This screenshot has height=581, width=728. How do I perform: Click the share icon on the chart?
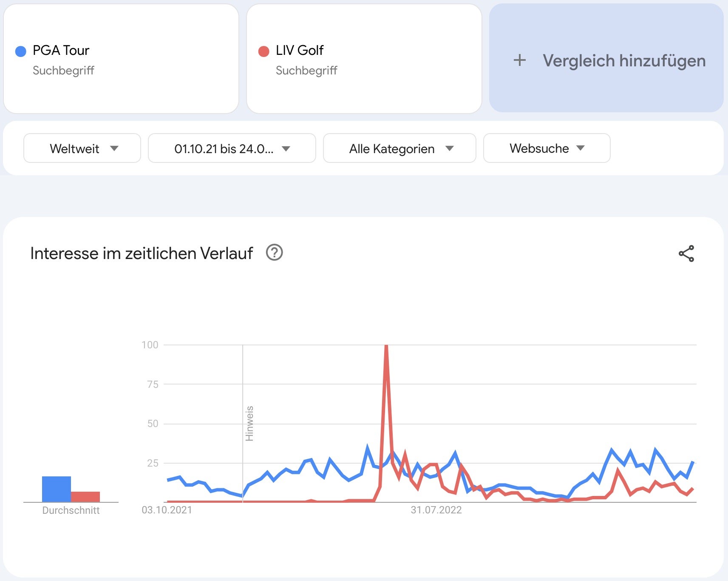tap(686, 253)
